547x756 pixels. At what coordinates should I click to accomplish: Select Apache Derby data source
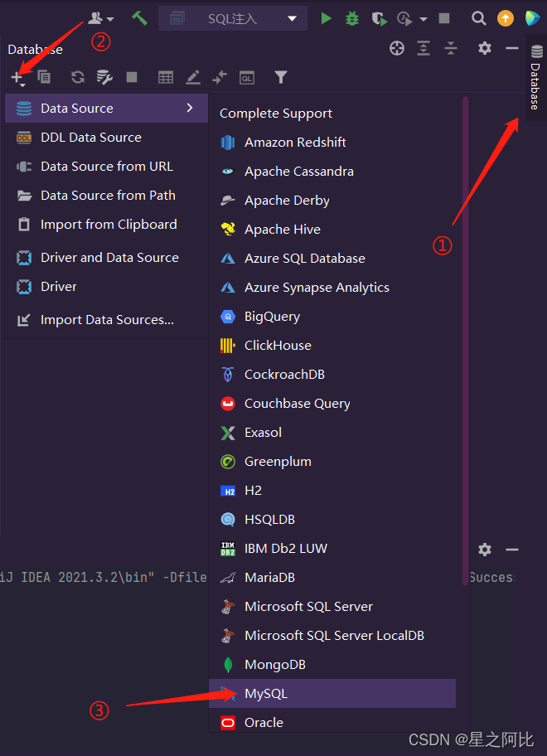pos(332,200)
